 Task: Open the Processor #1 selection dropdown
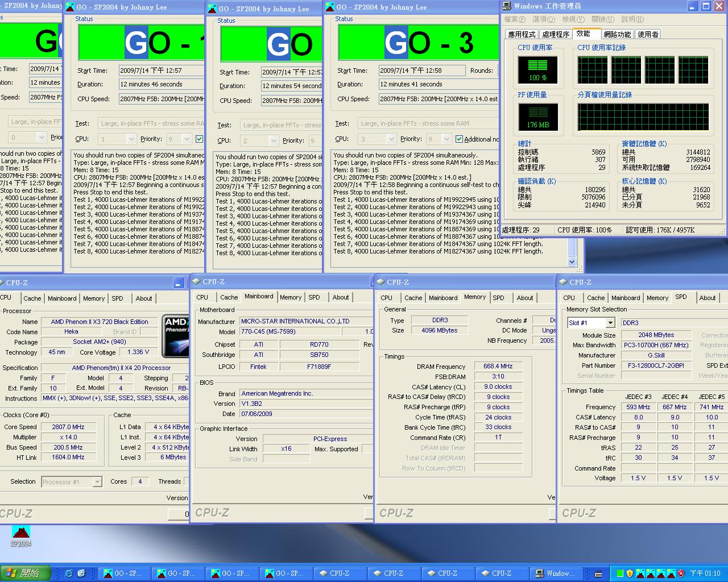click(97, 482)
